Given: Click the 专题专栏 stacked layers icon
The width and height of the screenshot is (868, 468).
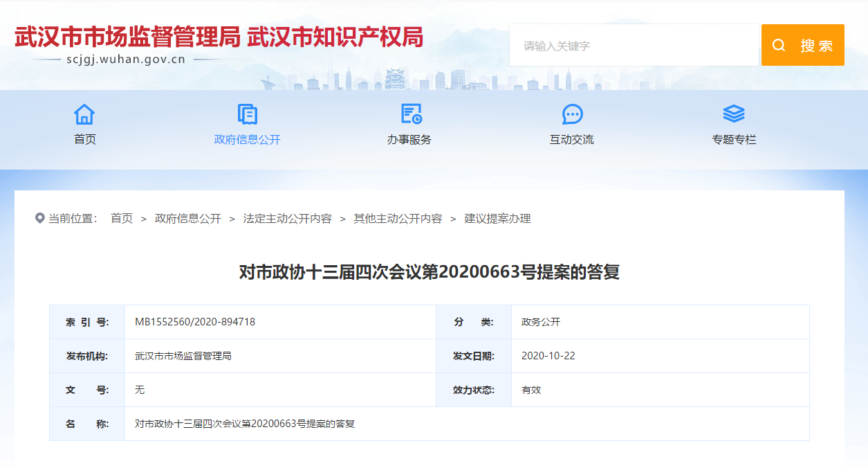Looking at the screenshot, I should [734, 114].
